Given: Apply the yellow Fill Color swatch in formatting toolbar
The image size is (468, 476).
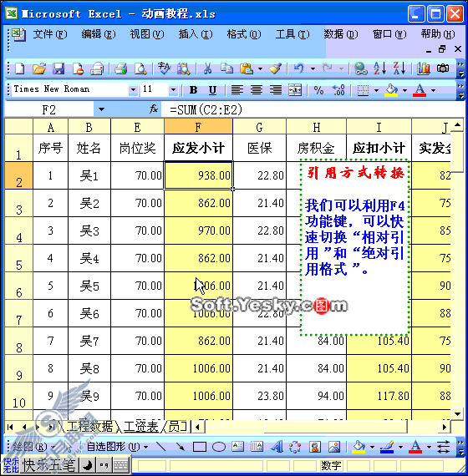Looking at the screenshot, I should pyautogui.click(x=391, y=90).
